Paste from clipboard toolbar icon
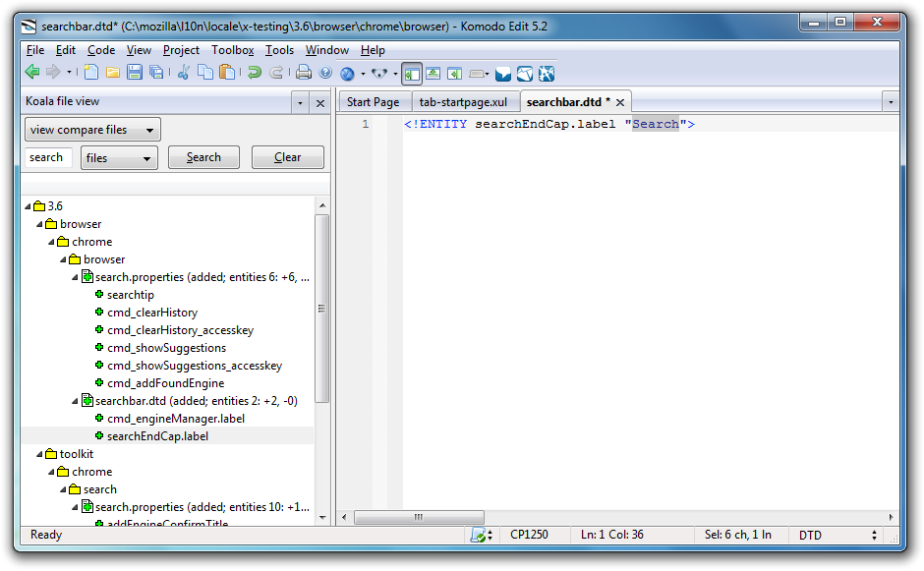This screenshot has width=924, height=571. point(227,73)
